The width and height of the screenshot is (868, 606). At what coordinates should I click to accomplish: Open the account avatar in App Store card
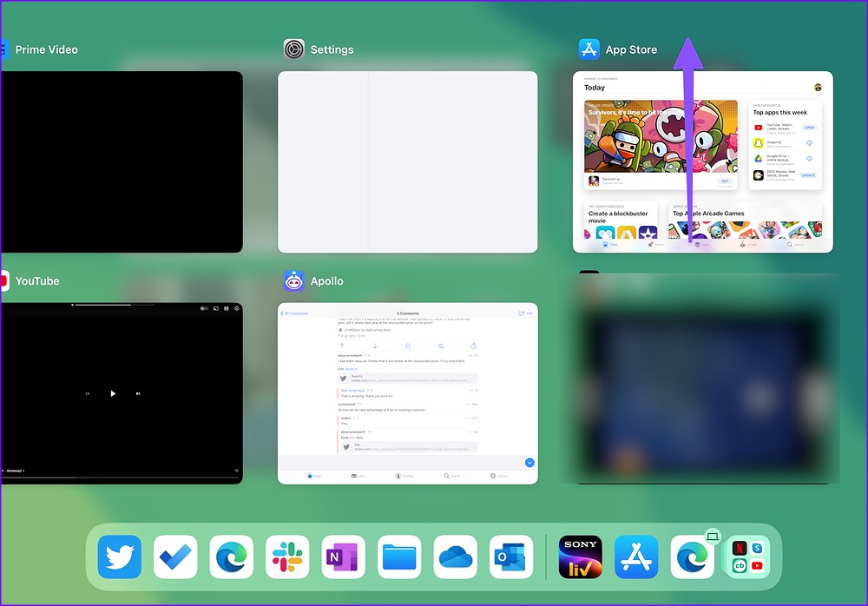click(818, 88)
